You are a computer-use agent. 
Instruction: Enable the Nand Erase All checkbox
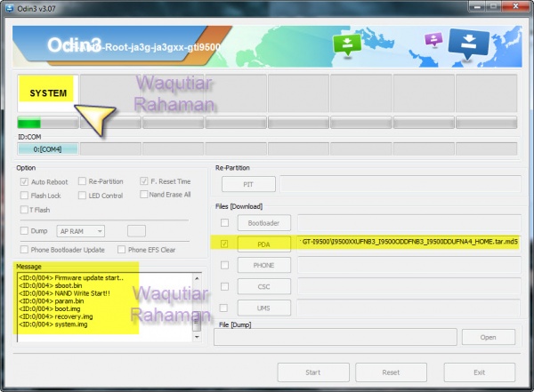(x=143, y=195)
